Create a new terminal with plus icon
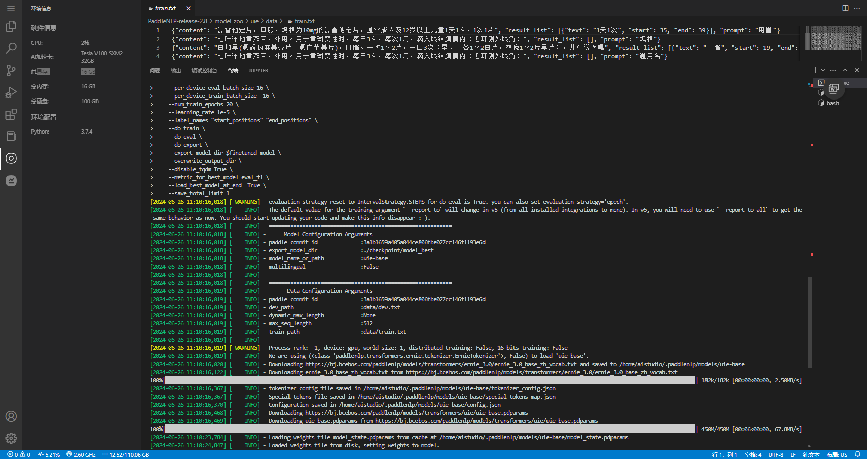Screen dimensions: 868x460 815,70
